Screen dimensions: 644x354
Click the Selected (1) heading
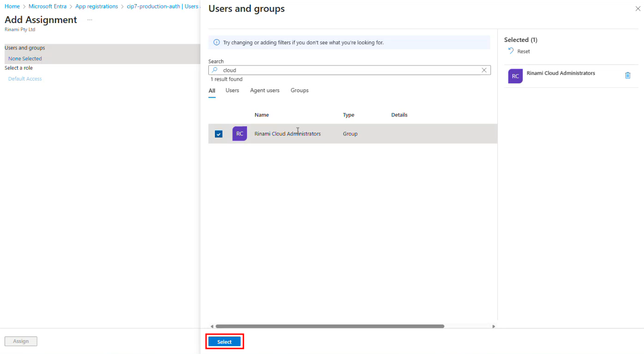click(521, 40)
